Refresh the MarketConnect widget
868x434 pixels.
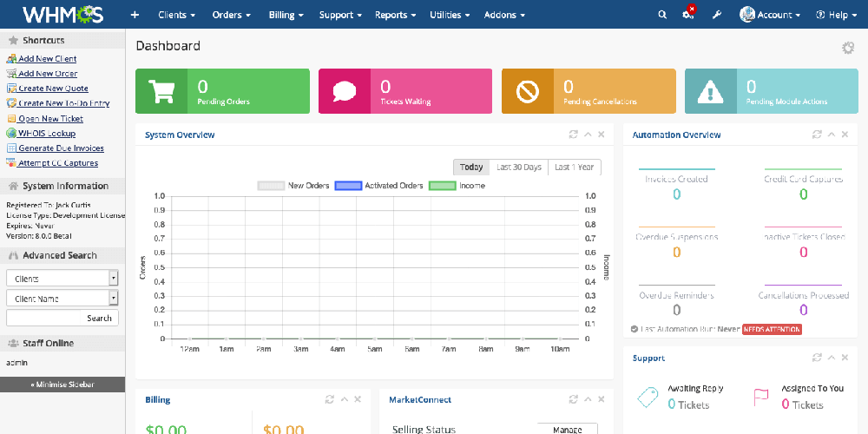[573, 399]
